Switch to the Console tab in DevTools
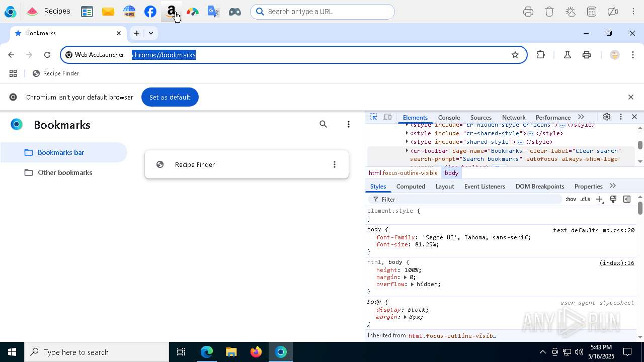Image resolution: width=644 pixels, height=362 pixels. point(449,117)
